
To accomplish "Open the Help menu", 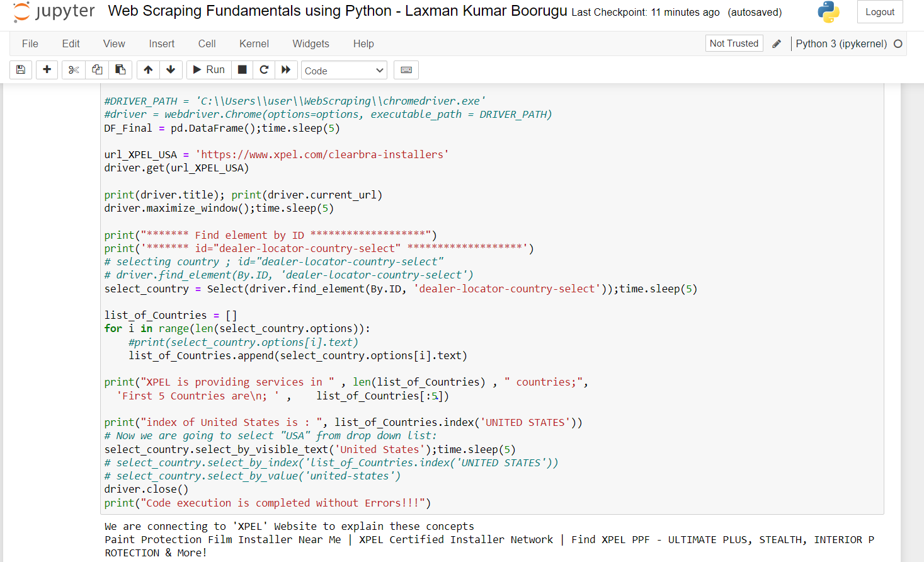I will tap(363, 43).
